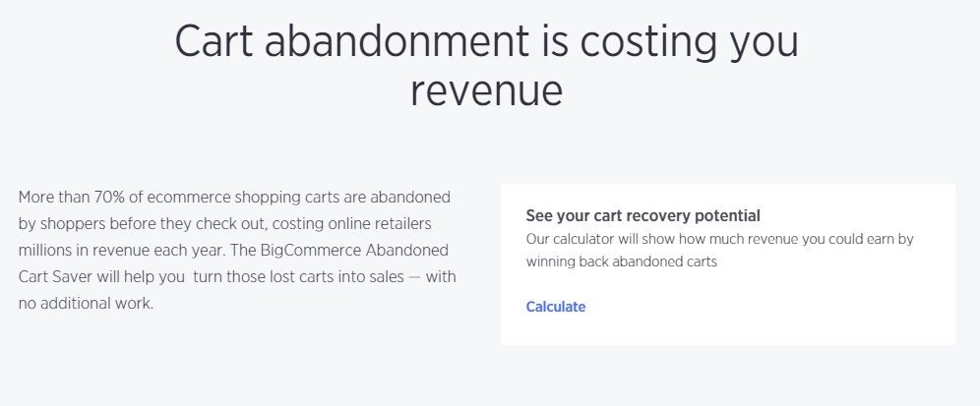Click the word 'Cart' starting the main heading
Image resolution: width=980 pixels, height=406 pixels.
click(214, 41)
